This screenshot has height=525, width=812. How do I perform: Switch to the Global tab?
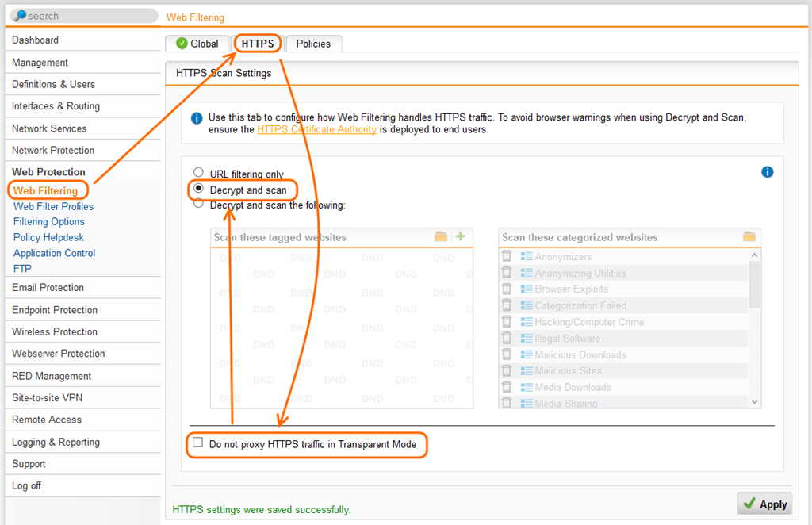tap(197, 44)
